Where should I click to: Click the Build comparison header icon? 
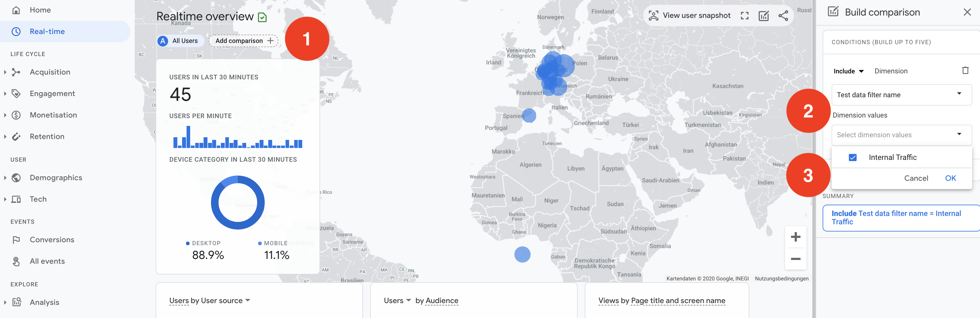(x=833, y=12)
